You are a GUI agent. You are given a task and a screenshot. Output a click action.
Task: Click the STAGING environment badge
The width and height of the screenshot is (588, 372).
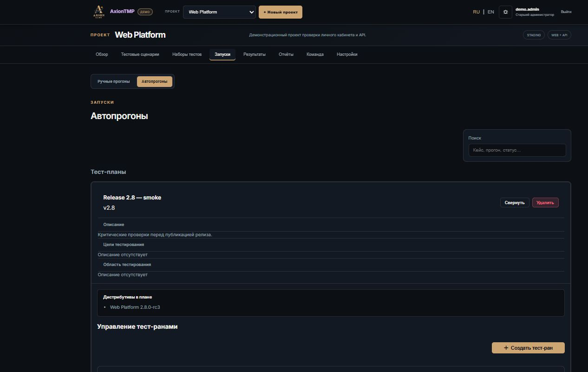pos(534,35)
